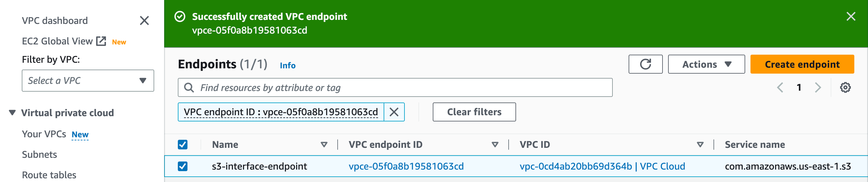Open the Actions dropdown menu
Image resolution: width=868 pixels, height=182 pixels.
(x=706, y=64)
